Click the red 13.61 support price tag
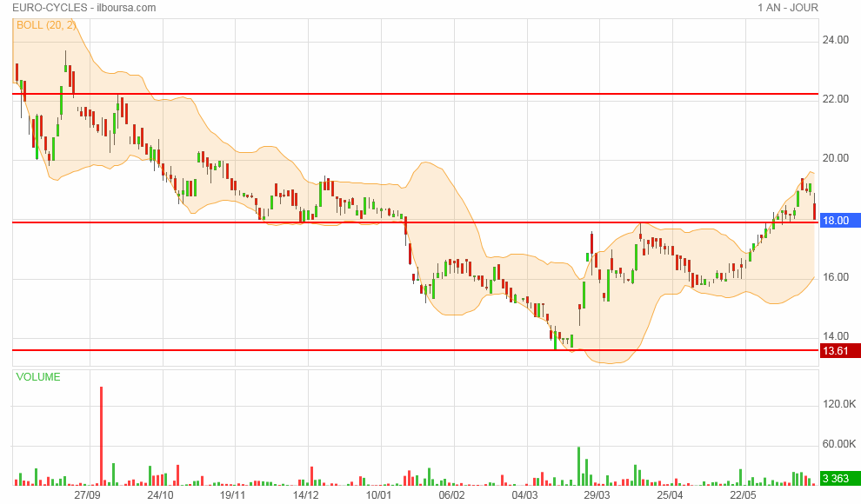The image size is (861, 504). pos(840,351)
